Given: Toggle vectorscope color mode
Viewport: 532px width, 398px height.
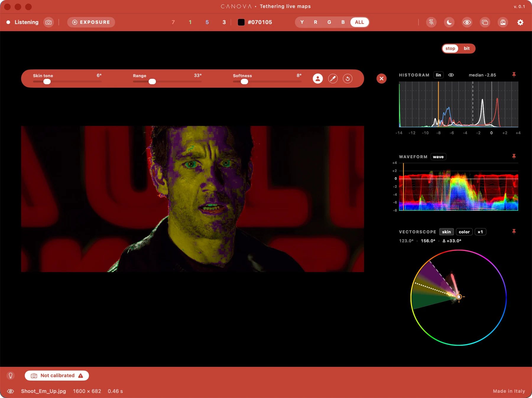Looking at the screenshot, I should [x=464, y=232].
